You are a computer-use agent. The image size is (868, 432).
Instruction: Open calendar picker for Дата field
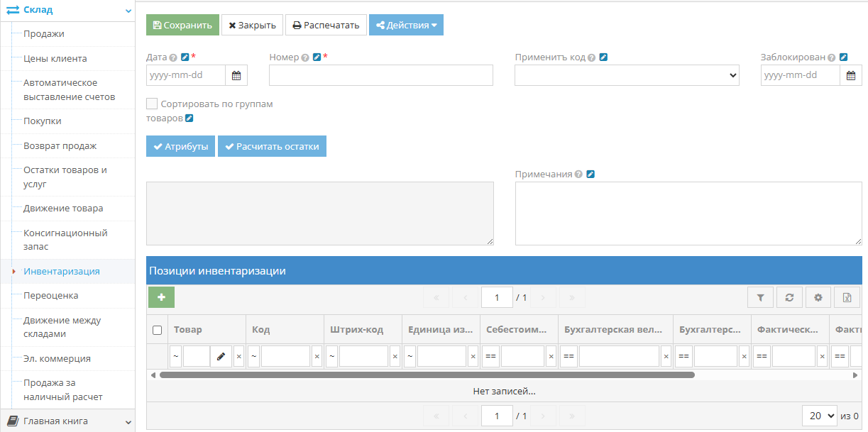(x=236, y=75)
